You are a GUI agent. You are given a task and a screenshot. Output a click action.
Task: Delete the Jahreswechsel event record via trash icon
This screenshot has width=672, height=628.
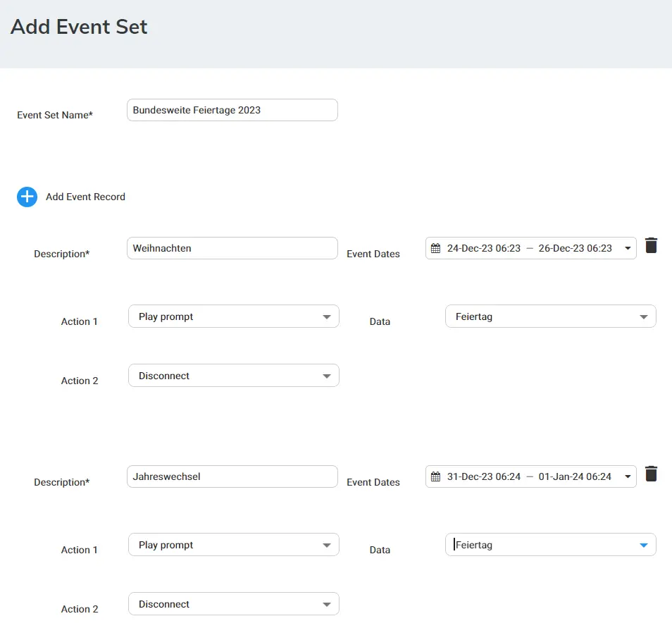(x=651, y=474)
